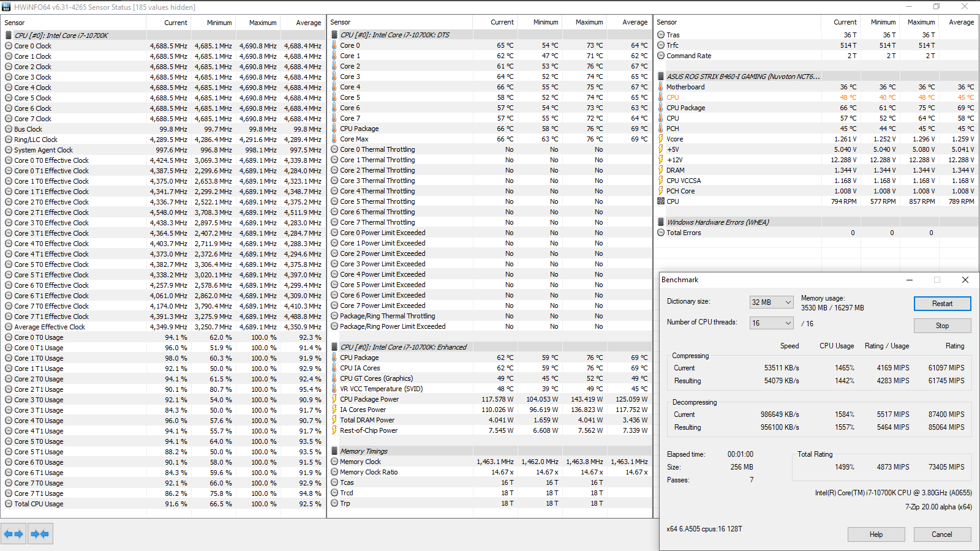Click the Windows Hardware Errors group icon
This screenshot has height=551, width=980.
click(x=661, y=222)
